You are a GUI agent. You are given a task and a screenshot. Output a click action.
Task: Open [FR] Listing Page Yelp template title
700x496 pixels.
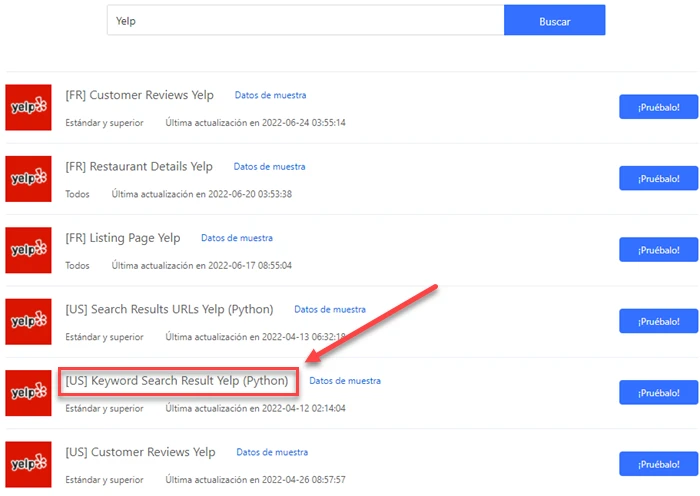pyautogui.click(x=123, y=238)
